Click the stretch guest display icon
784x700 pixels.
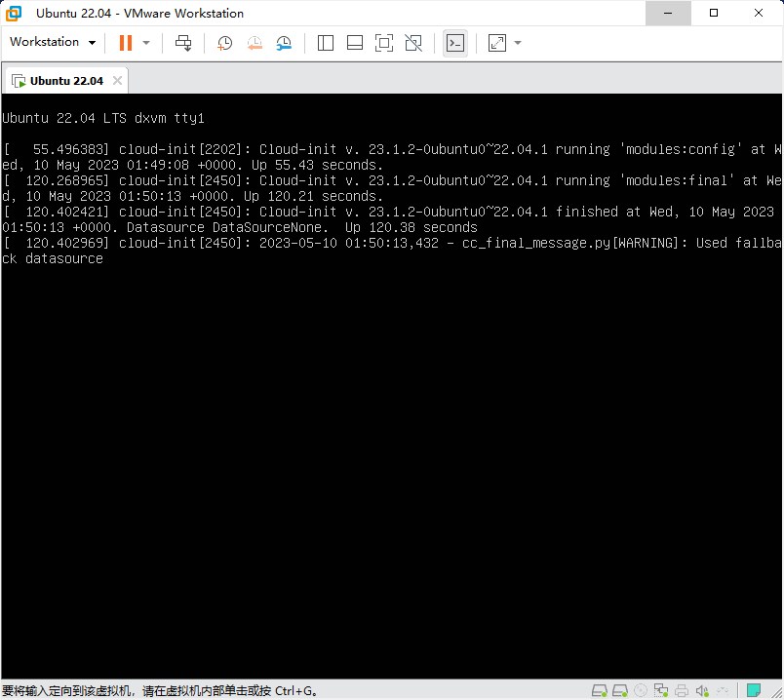tap(497, 43)
